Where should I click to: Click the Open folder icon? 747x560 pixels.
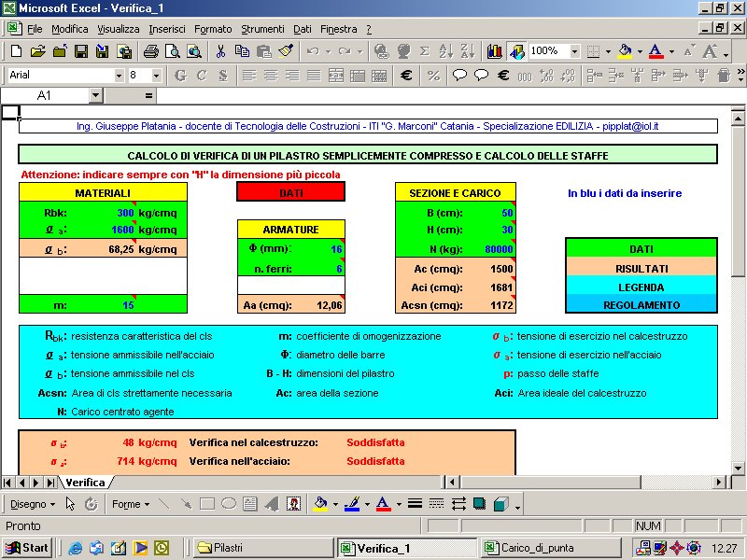37,51
